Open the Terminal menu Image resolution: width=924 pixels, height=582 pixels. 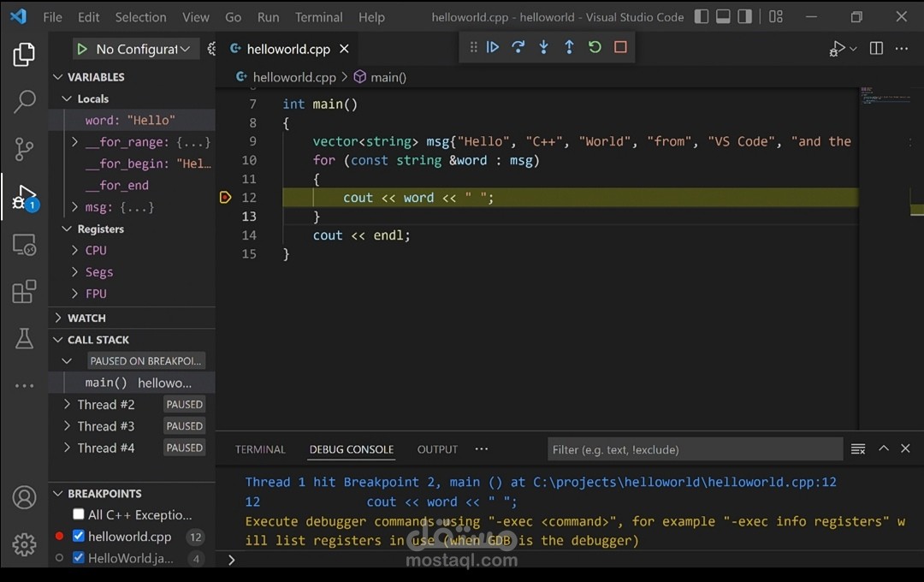(319, 17)
